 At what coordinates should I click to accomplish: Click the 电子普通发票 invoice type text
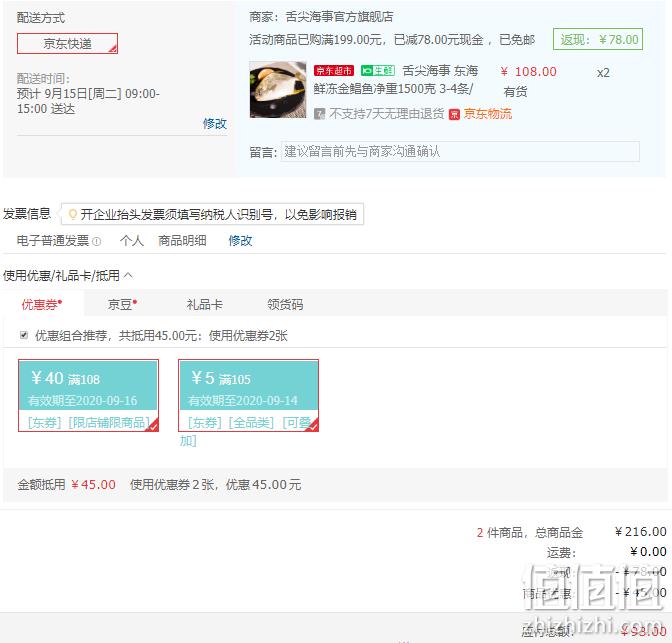[53, 240]
